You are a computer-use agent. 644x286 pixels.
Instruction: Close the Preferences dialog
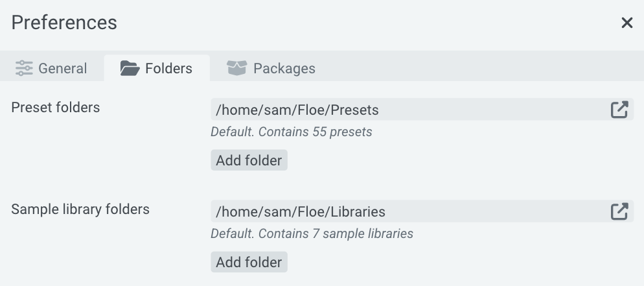pyautogui.click(x=627, y=23)
